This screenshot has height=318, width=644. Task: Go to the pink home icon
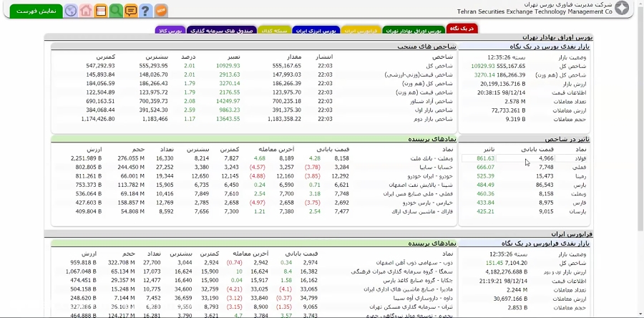click(86, 11)
